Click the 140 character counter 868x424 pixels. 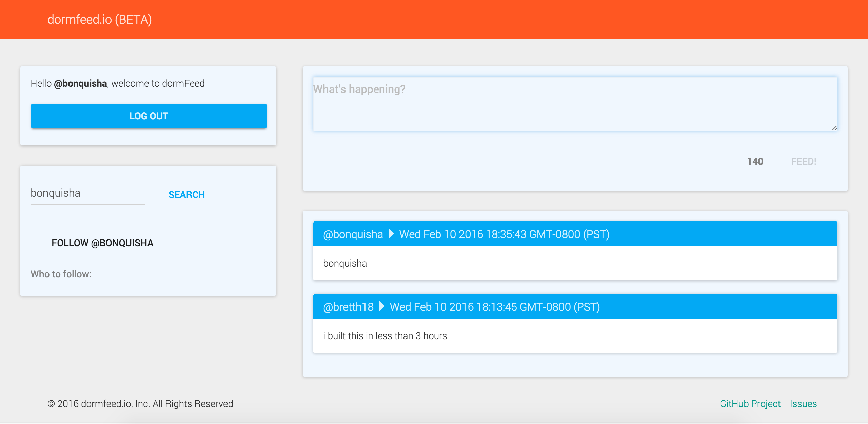tap(755, 161)
